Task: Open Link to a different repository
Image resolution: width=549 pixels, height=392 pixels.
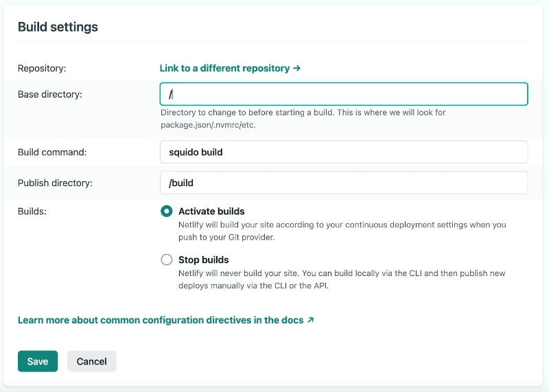Action: click(225, 69)
